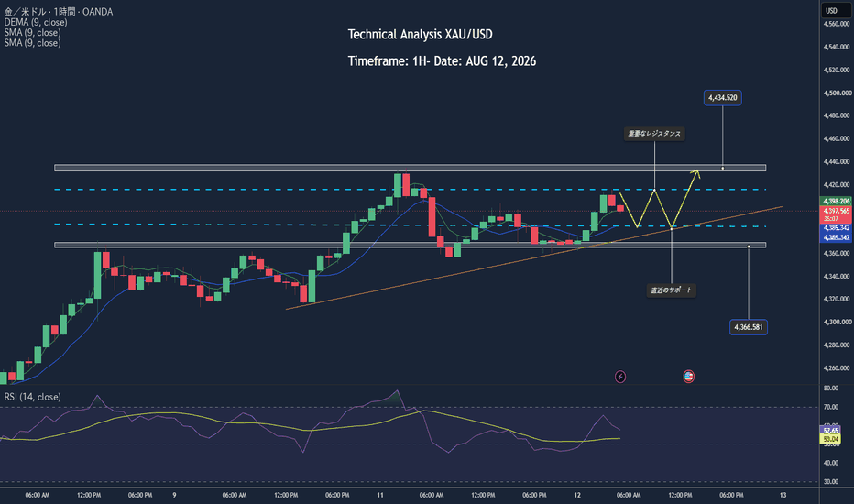The height and width of the screenshot is (504, 854).
Task: Select the DEMA (9, close) indicator legend
Action: [36, 22]
